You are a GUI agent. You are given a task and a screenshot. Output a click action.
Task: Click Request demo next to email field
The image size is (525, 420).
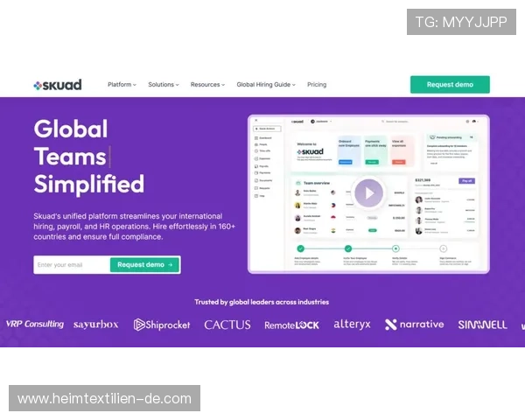144,264
